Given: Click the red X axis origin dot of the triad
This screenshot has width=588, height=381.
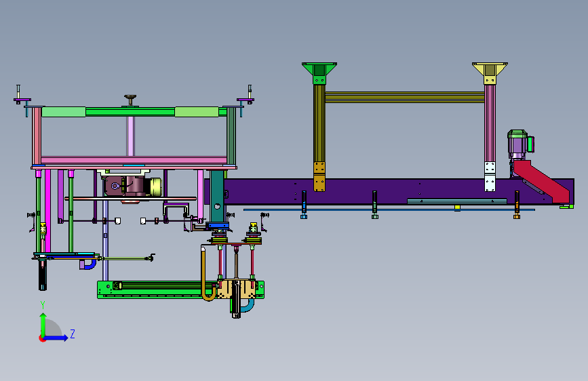Looking at the screenshot, I should coord(42,338).
